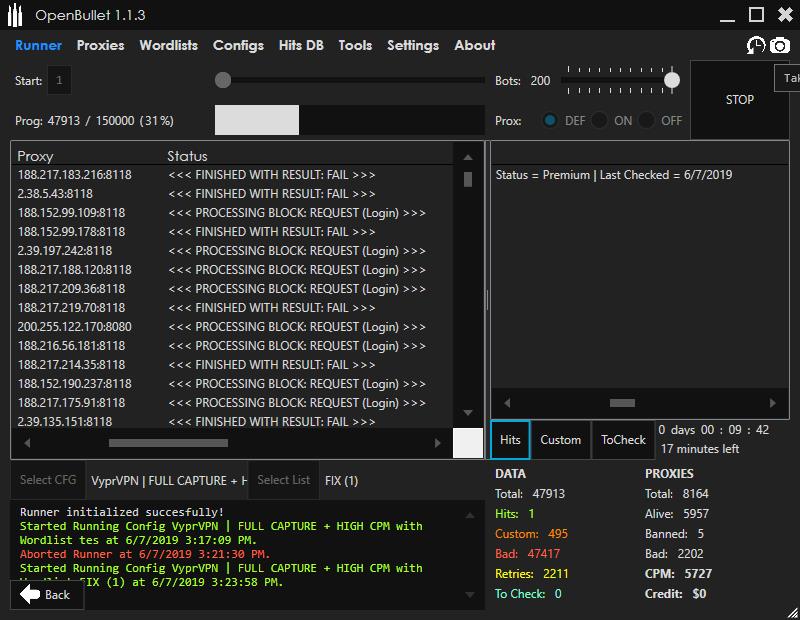Screen dimensions: 800x620
Task: Click left arrow of hits panel scrollbar
Action: tap(507, 403)
